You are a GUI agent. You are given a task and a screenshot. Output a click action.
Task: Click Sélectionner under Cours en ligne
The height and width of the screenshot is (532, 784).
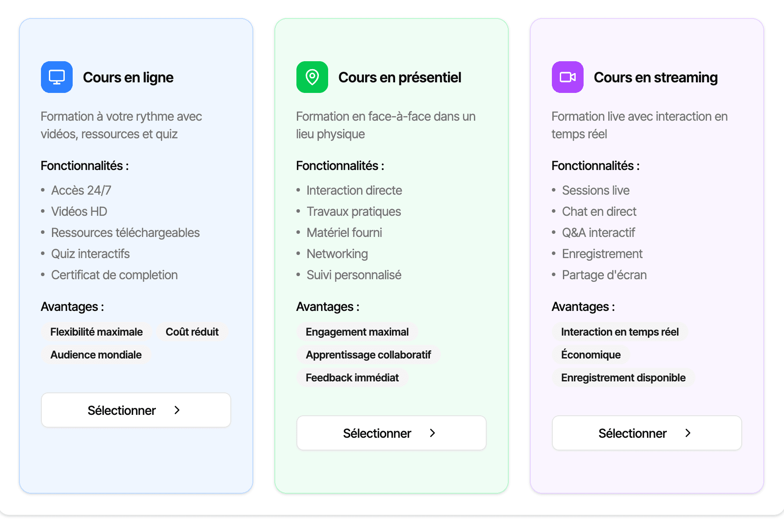(x=136, y=410)
